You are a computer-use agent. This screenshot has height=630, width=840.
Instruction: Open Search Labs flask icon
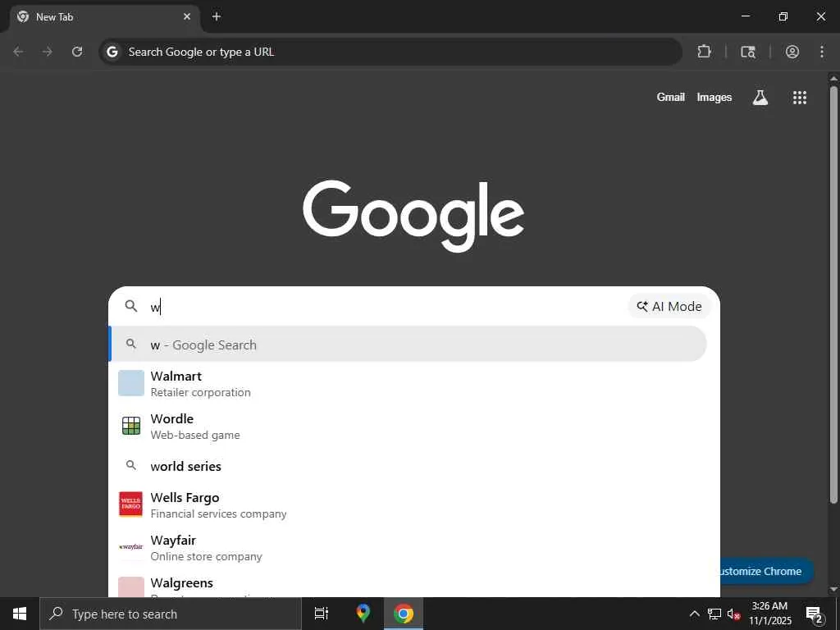point(760,97)
